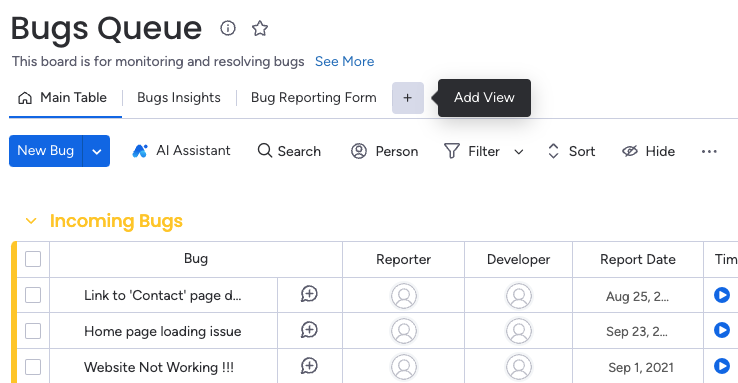Open the "Website Not Working !!!" item
The image size is (738, 383).
click(159, 367)
